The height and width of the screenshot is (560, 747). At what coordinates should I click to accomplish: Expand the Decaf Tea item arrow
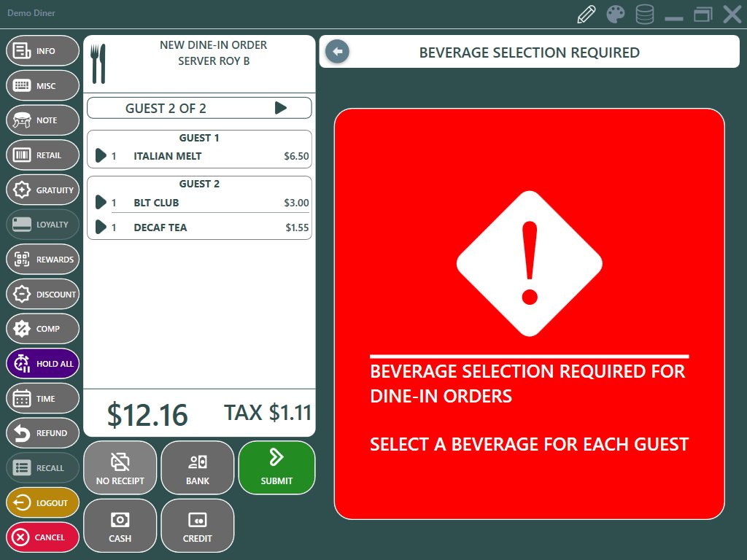tap(101, 227)
